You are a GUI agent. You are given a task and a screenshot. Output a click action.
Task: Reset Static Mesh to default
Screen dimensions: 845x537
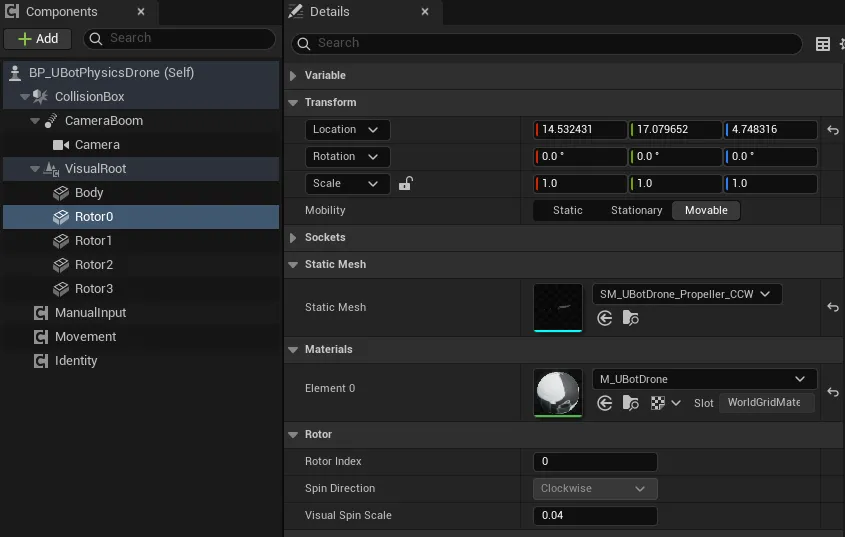pos(833,307)
